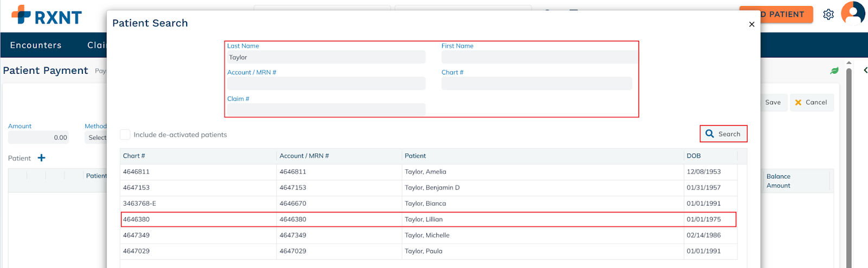Viewport: 868px width, 268px height.
Task: Click the green leaf icon
Action: click(834, 71)
